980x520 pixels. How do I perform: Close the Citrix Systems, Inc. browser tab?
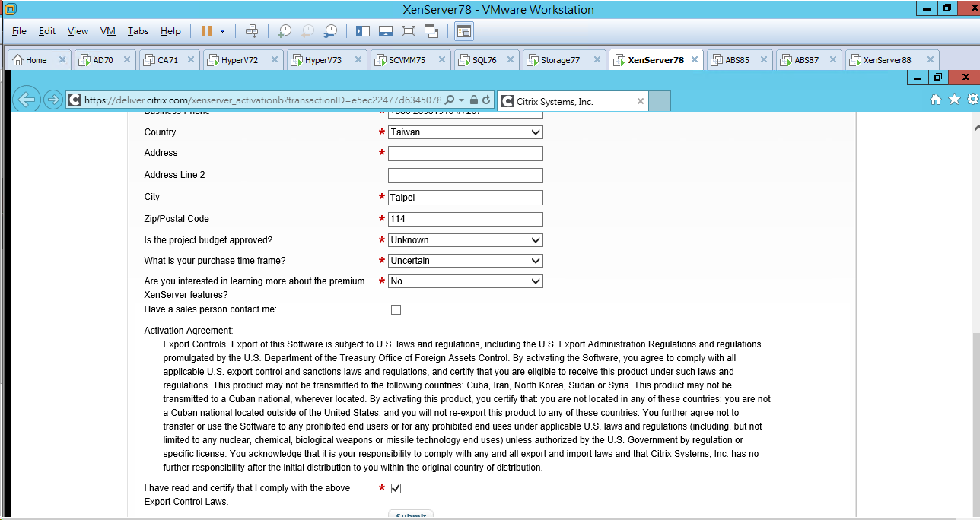pyautogui.click(x=641, y=101)
